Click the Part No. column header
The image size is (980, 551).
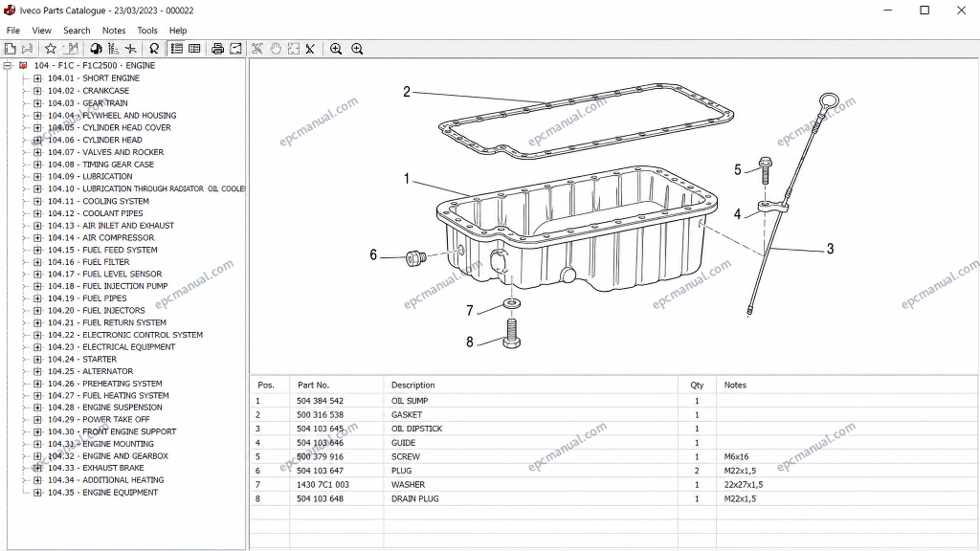coord(313,385)
